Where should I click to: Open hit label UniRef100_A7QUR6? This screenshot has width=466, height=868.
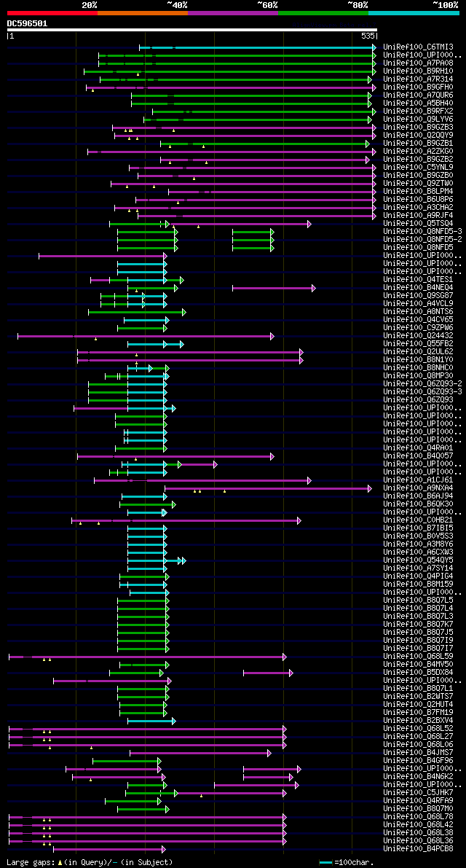tap(418, 95)
